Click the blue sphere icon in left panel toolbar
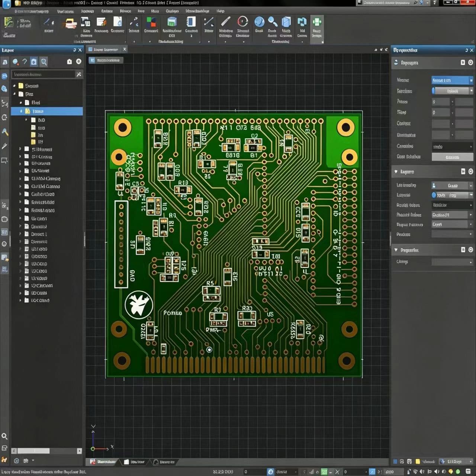The width and height of the screenshot is (476, 476). (15, 62)
